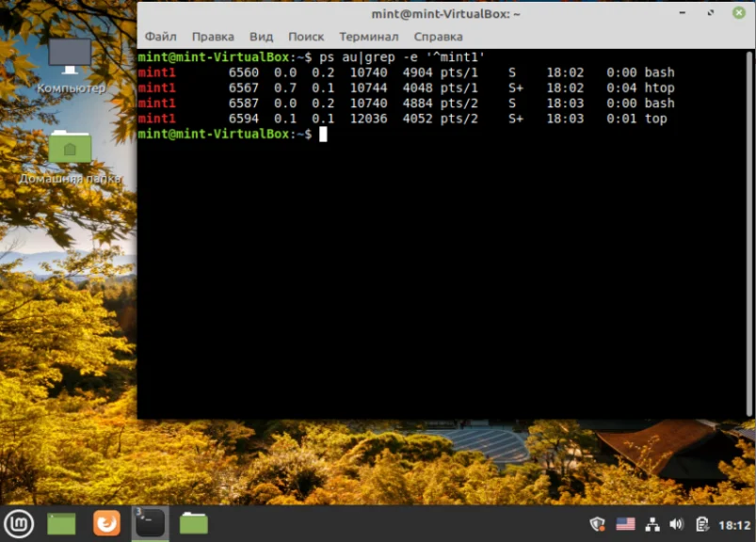Open the Вид menu
Image resolution: width=756 pixels, height=542 pixels.
click(261, 37)
